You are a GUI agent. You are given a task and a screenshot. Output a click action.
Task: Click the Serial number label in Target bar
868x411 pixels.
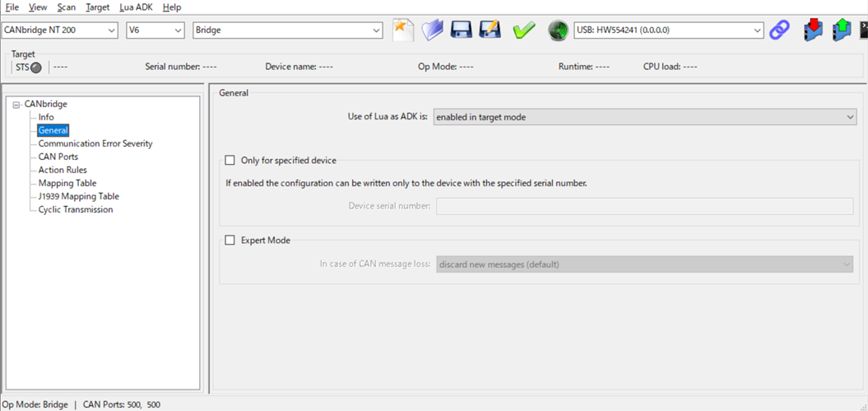(x=173, y=67)
